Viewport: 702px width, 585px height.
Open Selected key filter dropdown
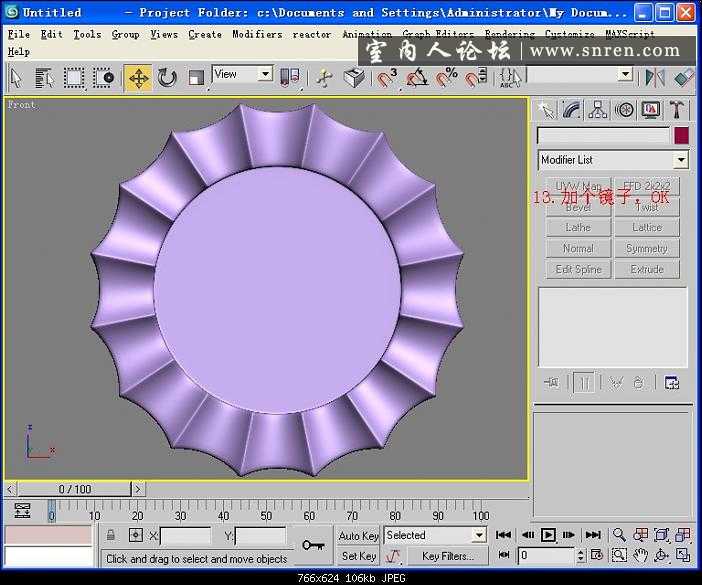point(435,535)
